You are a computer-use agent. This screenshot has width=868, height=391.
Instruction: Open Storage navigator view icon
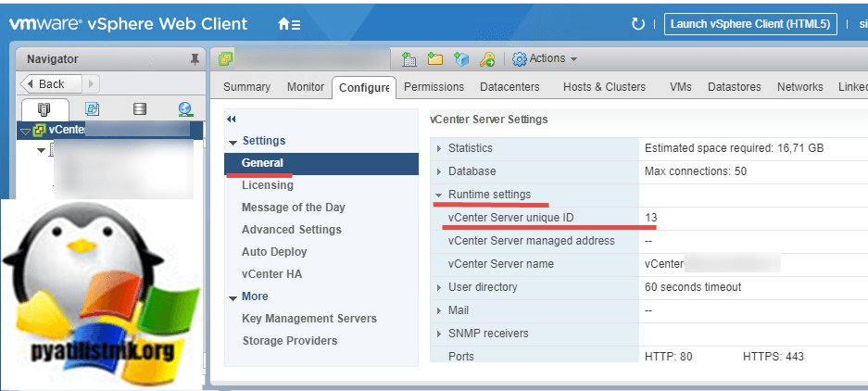point(139,109)
